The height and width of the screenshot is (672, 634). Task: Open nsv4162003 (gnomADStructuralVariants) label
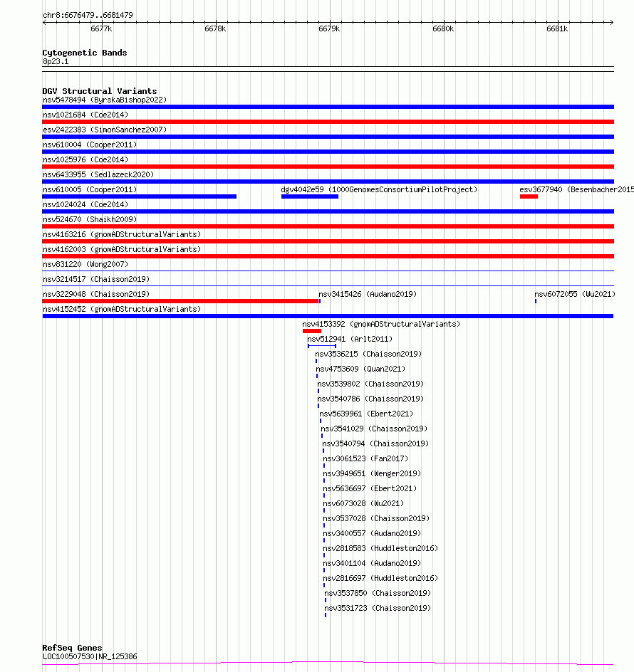[x=122, y=249]
